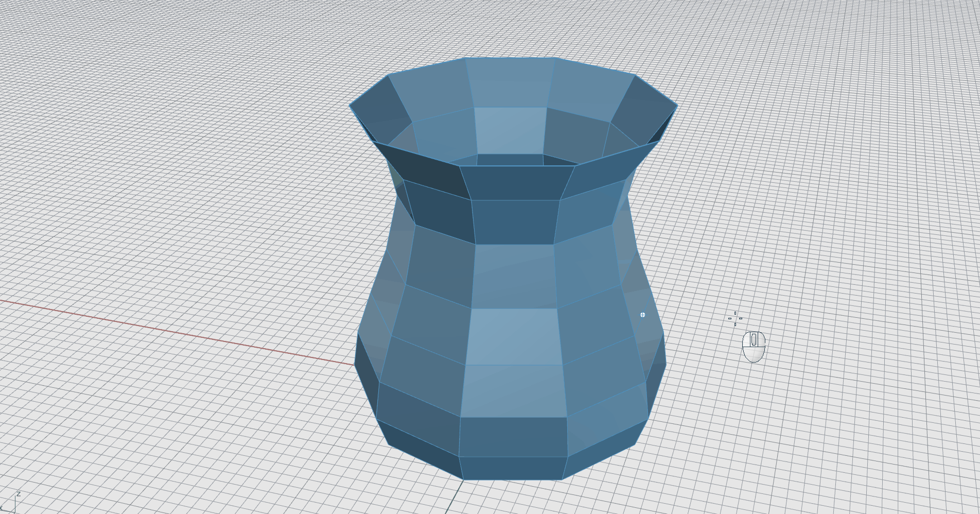
Task: Select the front-center face just above the bottom row
Action: click(513, 437)
